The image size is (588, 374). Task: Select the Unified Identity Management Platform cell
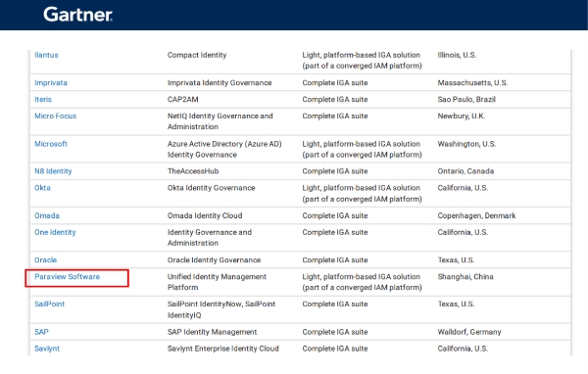pos(217,282)
